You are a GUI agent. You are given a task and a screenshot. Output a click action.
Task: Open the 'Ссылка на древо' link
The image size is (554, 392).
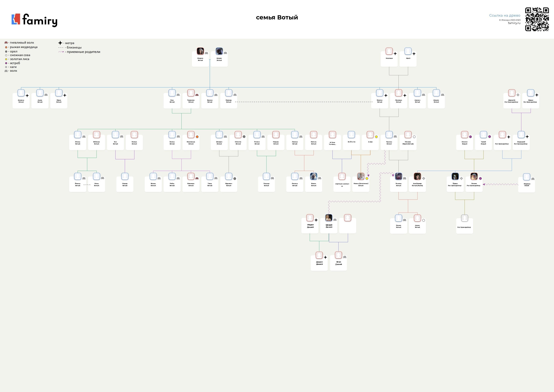coord(505,15)
